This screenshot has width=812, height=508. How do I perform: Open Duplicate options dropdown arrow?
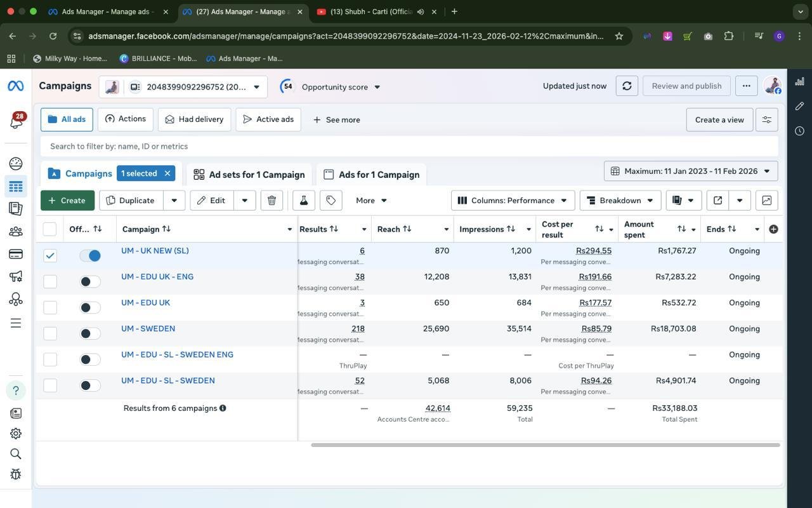[174, 201]
